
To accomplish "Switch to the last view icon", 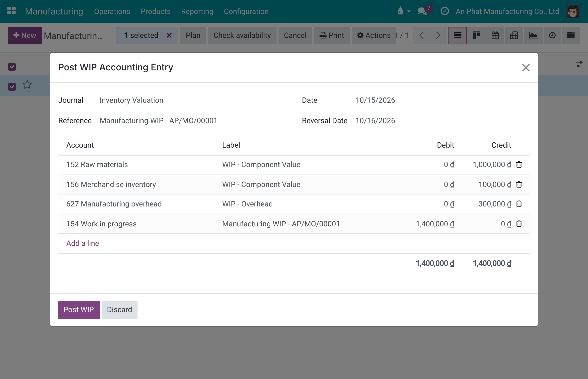I will pos(571,35).
